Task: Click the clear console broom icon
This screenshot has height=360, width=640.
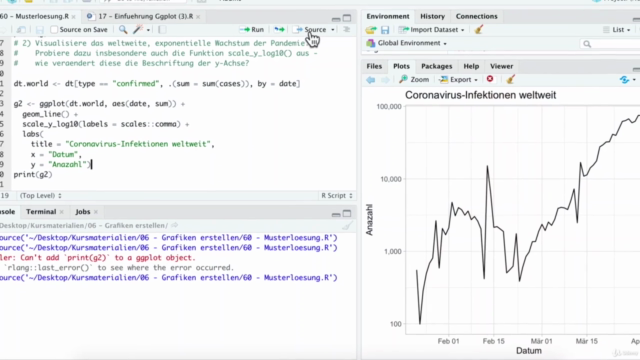Action: click(x=347, y=226)
